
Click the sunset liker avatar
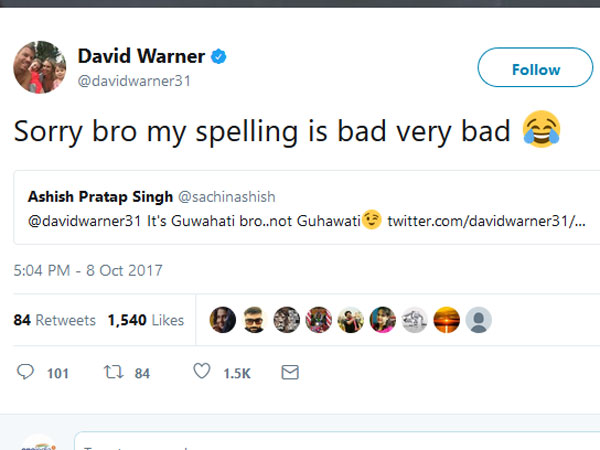[x=447, y=320]
